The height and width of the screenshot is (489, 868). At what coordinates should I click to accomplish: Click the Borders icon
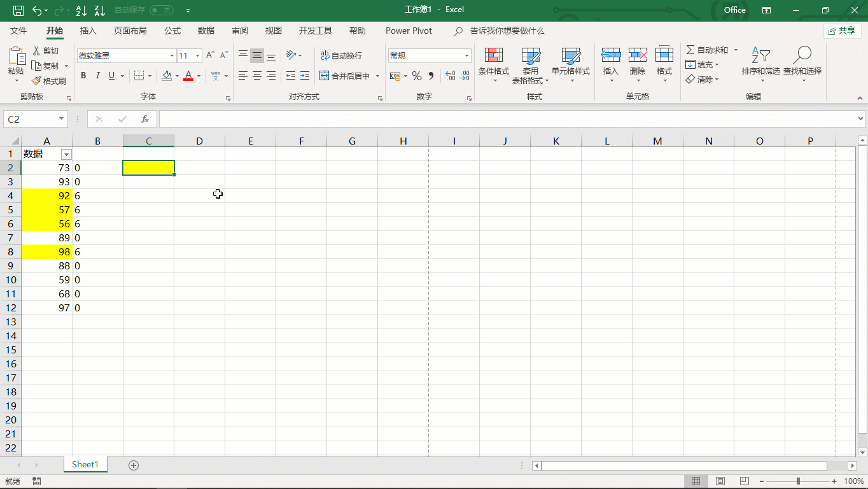pyautogui.click(x=139, y=76)
